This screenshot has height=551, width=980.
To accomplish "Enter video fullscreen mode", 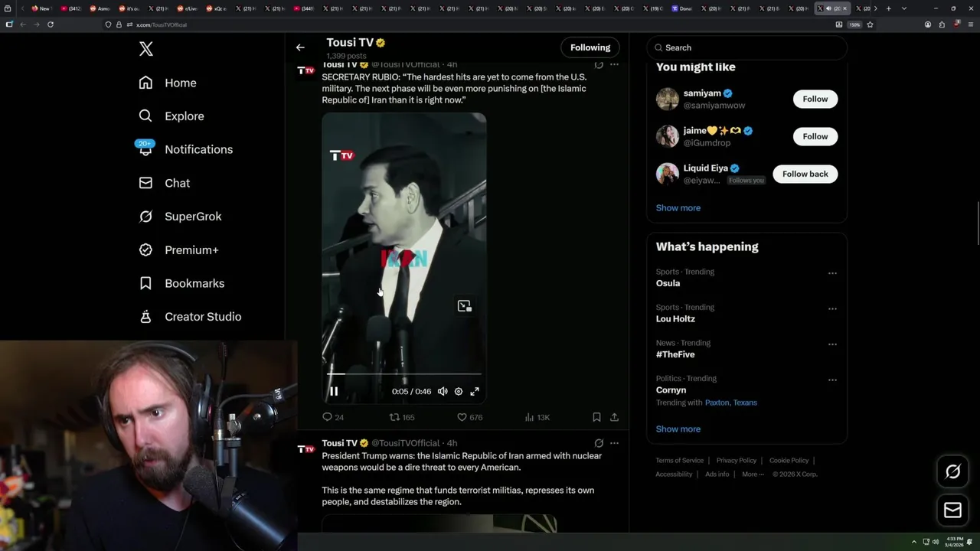I will [475, 391].
